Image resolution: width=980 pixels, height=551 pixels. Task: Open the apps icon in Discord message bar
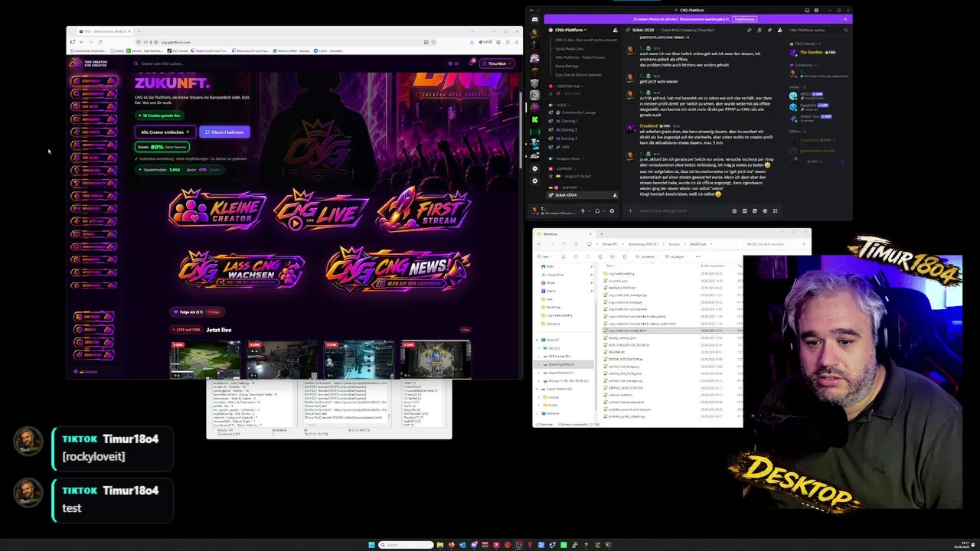[775, 210]
